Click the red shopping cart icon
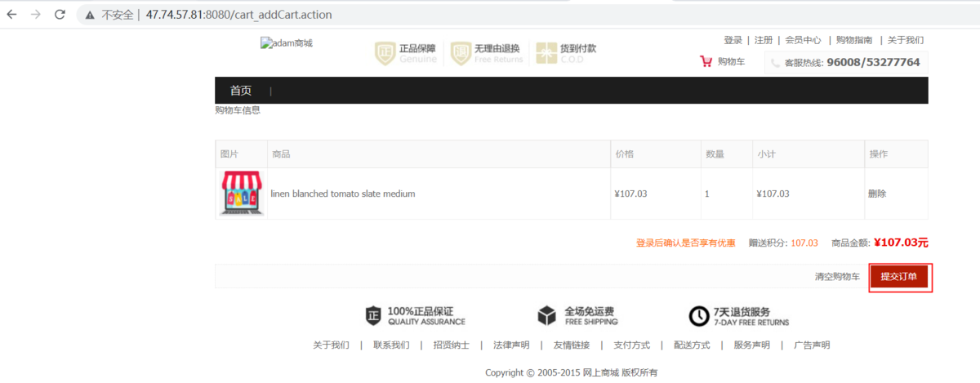Screen dimensions: 980x383 706,61
